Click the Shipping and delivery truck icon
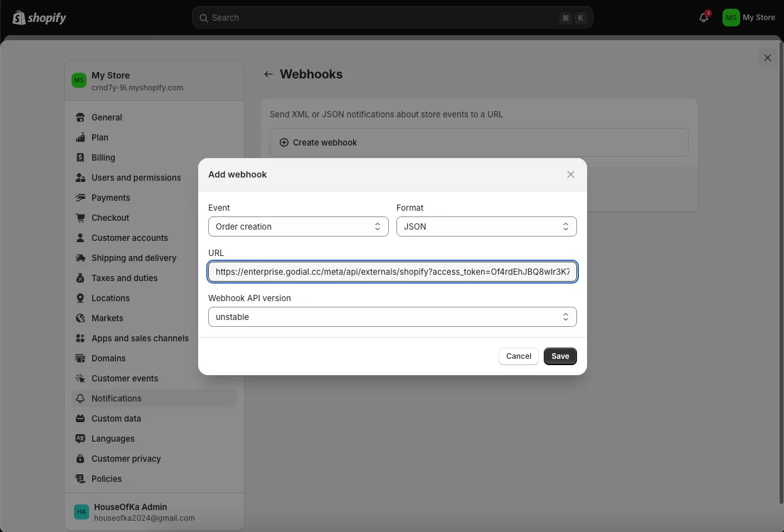 (80, 258)
